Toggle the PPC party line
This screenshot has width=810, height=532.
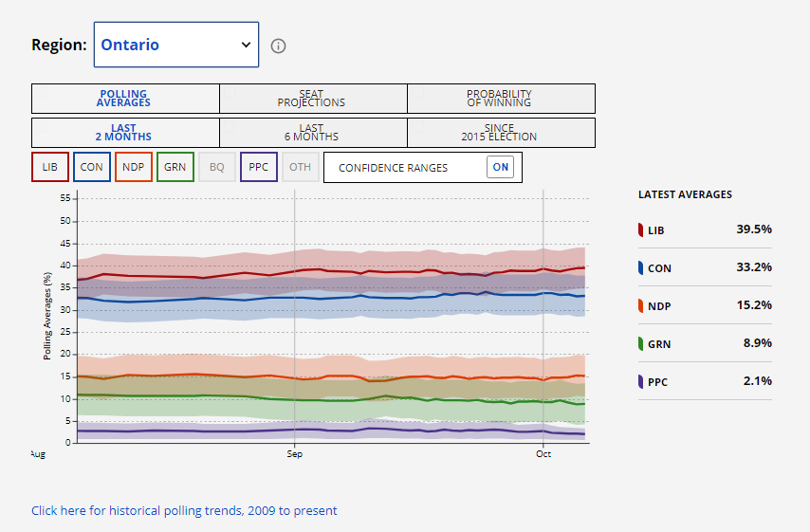click(259, 167)
